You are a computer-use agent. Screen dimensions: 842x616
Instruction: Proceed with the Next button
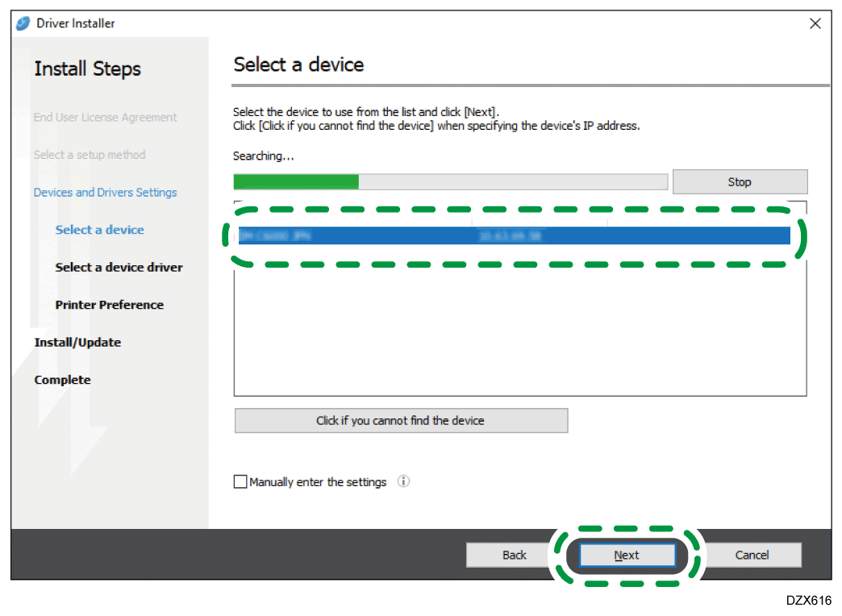click(627, 555)
